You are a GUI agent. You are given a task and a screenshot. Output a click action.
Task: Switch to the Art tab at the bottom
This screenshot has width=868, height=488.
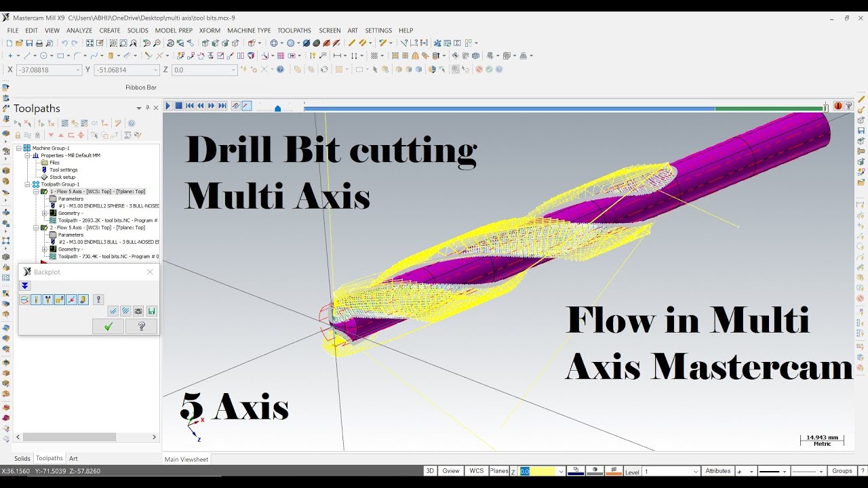[x=73, y=459]
